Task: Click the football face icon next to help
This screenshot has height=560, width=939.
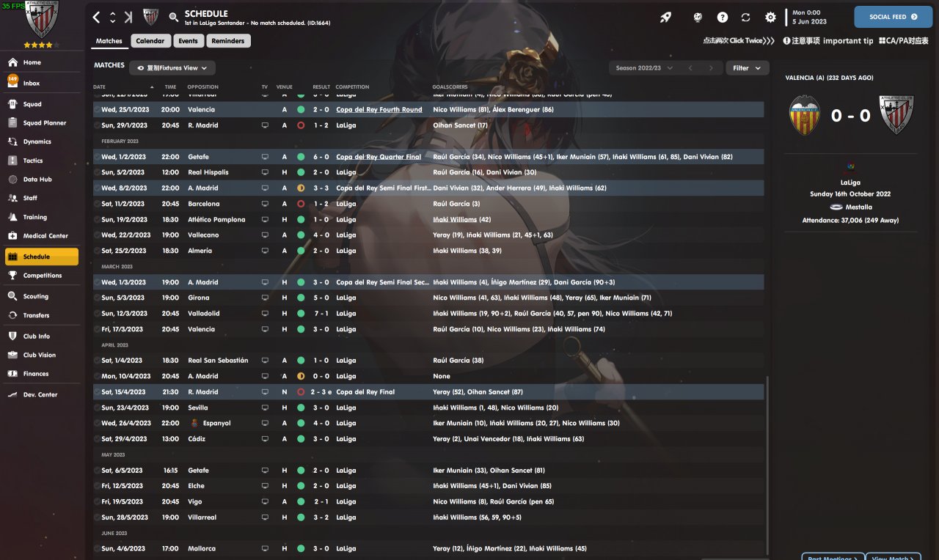Action: 698,17
